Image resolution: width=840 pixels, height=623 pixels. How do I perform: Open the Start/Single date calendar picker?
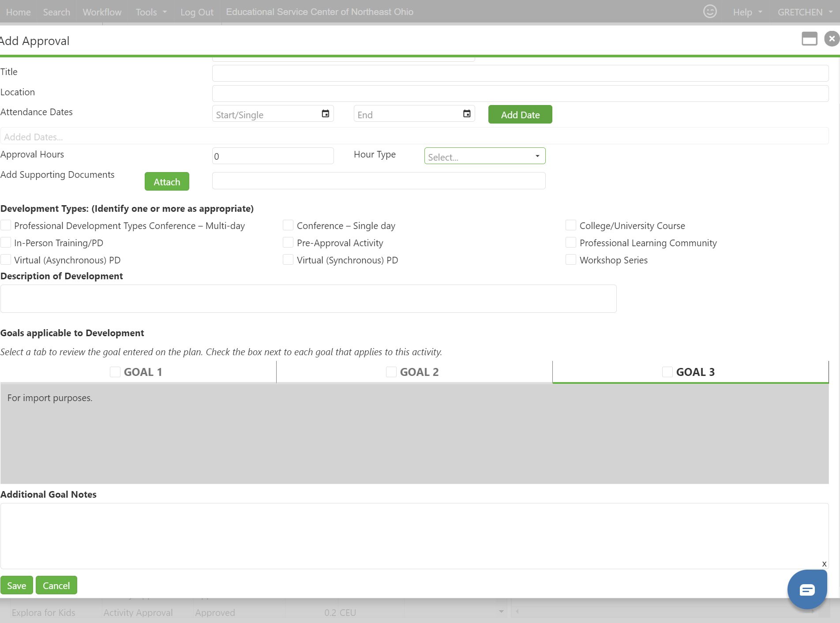coord(326,114)
